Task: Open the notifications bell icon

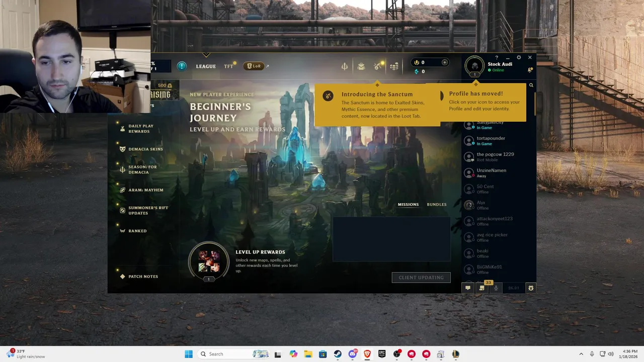Action: tap(530, 70)
